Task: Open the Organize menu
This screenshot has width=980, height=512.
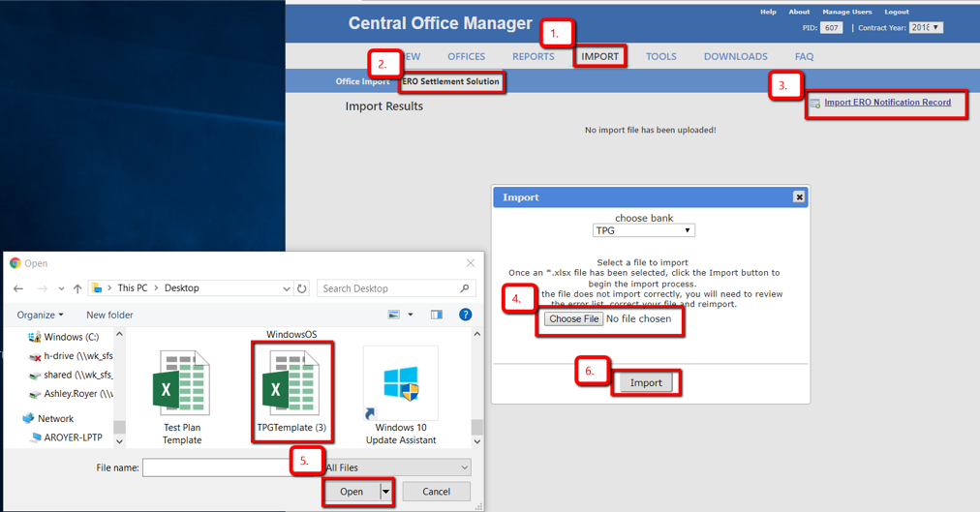Action: click(40, 315)
